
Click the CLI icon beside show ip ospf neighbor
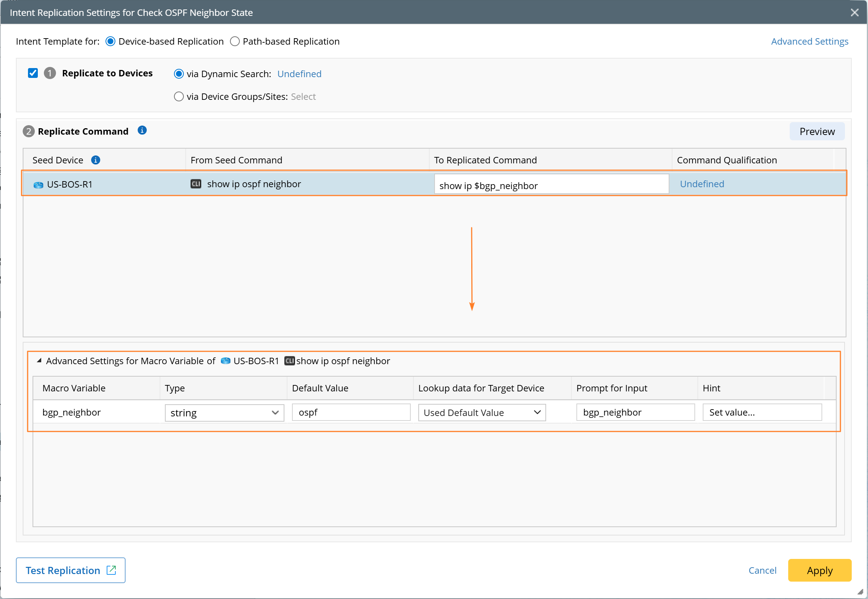click(196, 184)
